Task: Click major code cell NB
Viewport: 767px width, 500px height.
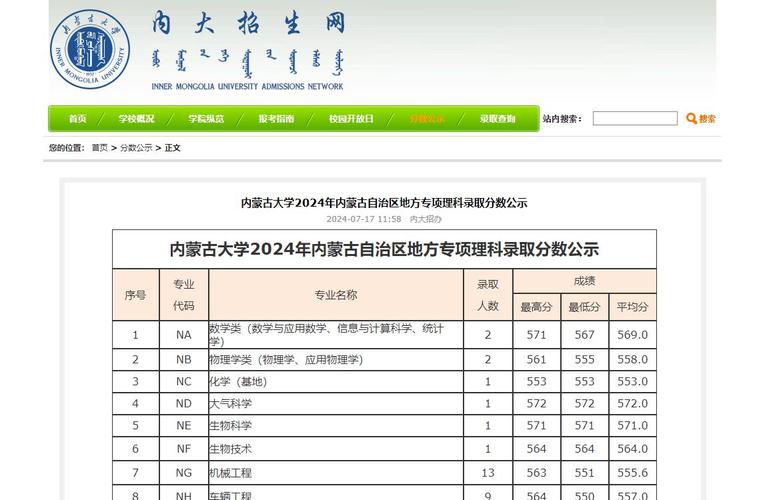Action: point(184,360)
